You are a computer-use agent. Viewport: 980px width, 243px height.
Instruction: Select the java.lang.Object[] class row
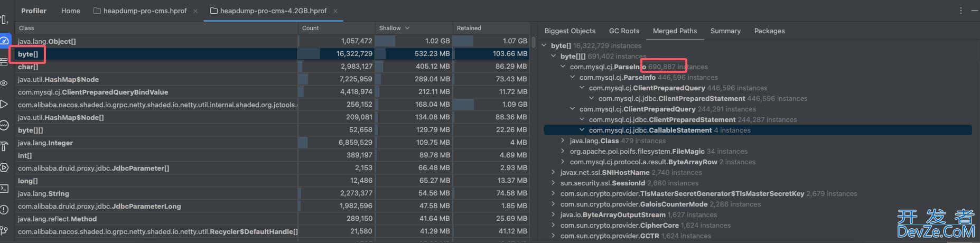coord(272,41)
